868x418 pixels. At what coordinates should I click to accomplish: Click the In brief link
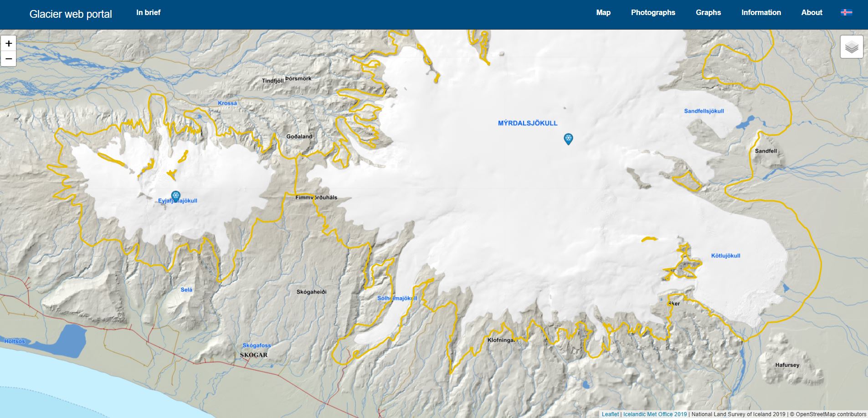tap(148, 13)
